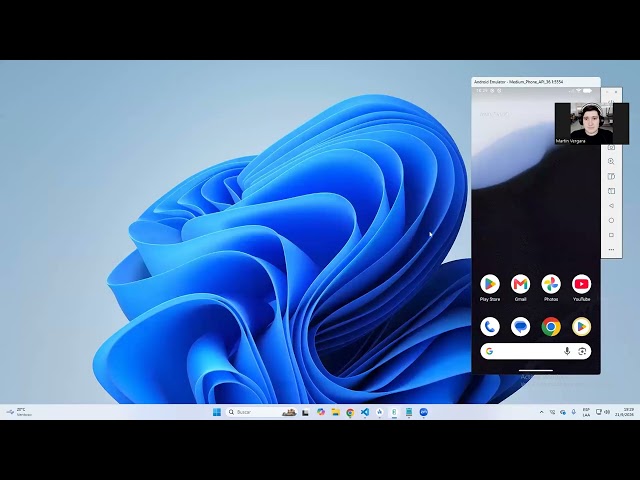Click the emulator Home circle button

(611, 220)
